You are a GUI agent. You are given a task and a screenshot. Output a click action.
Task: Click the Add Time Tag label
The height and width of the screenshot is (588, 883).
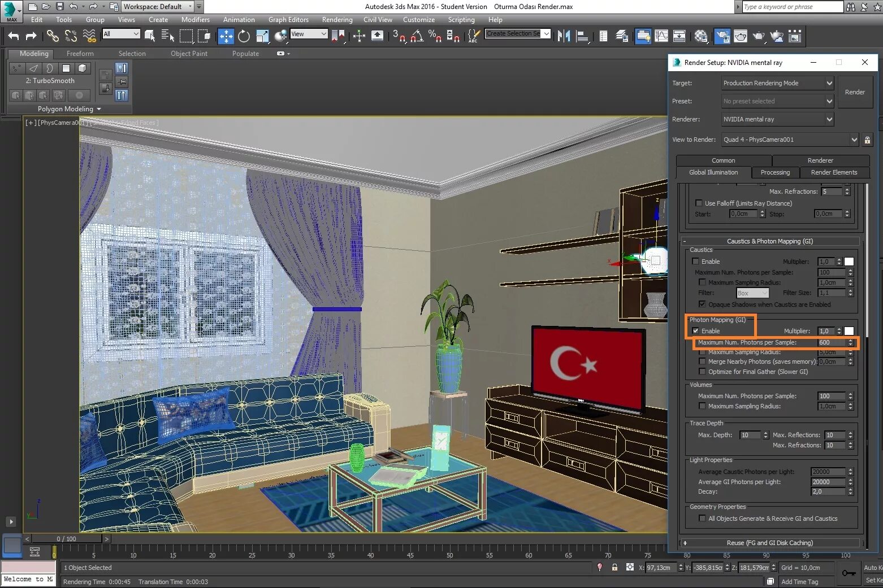799,582
